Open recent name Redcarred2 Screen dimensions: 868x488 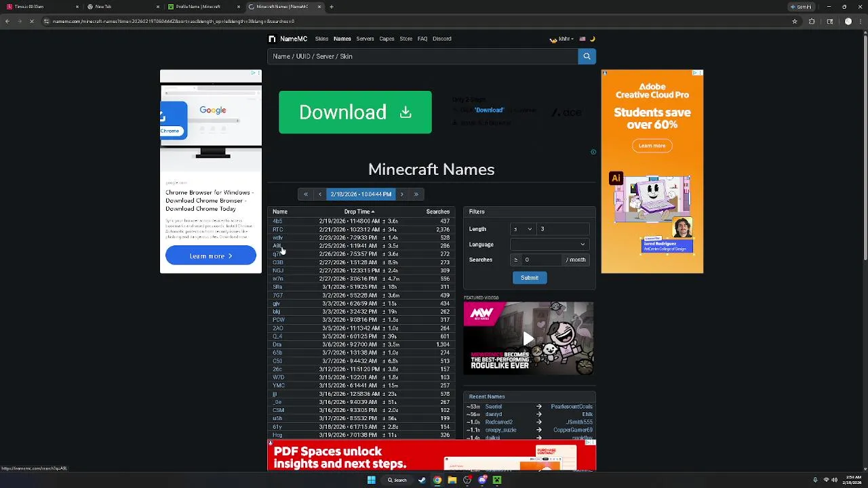coord(499,422)
